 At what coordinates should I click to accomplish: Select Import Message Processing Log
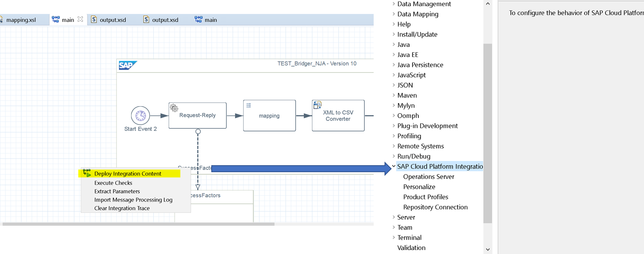coord(133,200)
